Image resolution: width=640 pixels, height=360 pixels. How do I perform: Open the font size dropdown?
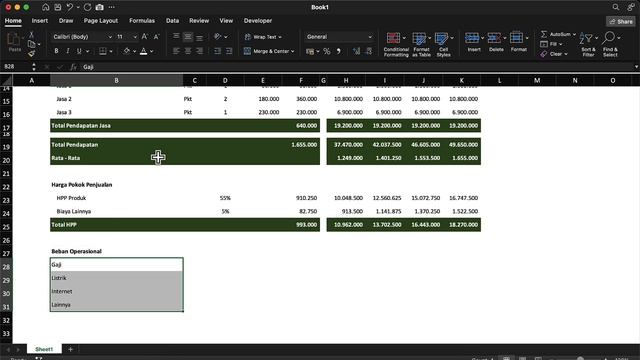135,37
